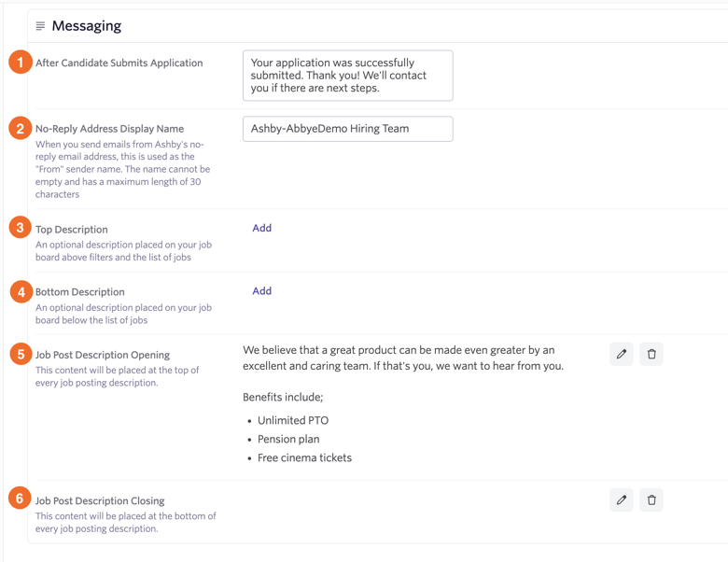
Task: Click the no-reply sender name help text
Action: 122,169
